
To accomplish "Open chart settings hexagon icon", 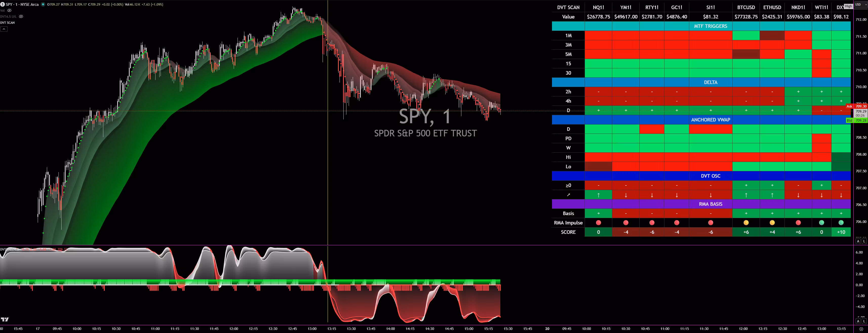I will click(861, 329).
